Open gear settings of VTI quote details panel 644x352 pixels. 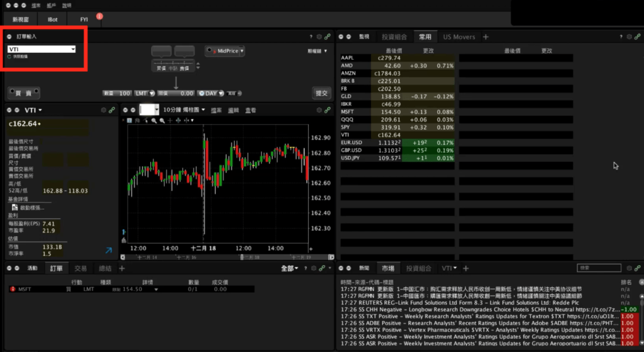[104, 110]
